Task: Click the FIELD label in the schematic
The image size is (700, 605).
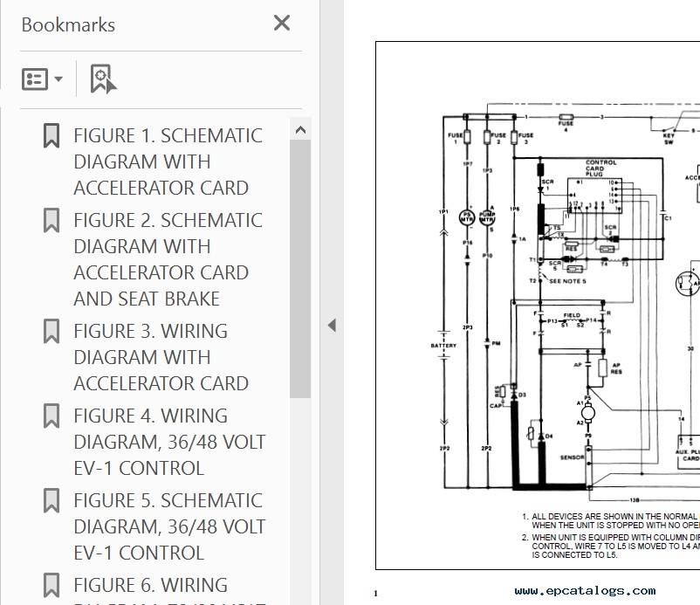Action: [x=572, y=315]
